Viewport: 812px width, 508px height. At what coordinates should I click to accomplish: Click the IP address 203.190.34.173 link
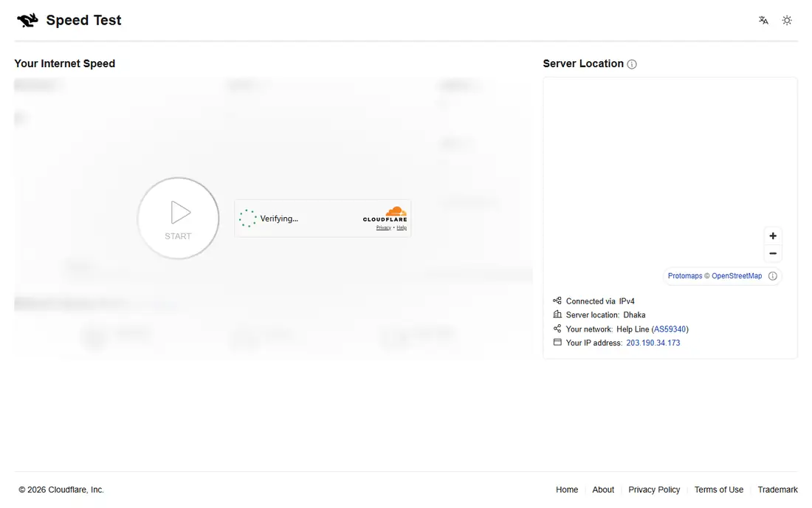653,343
